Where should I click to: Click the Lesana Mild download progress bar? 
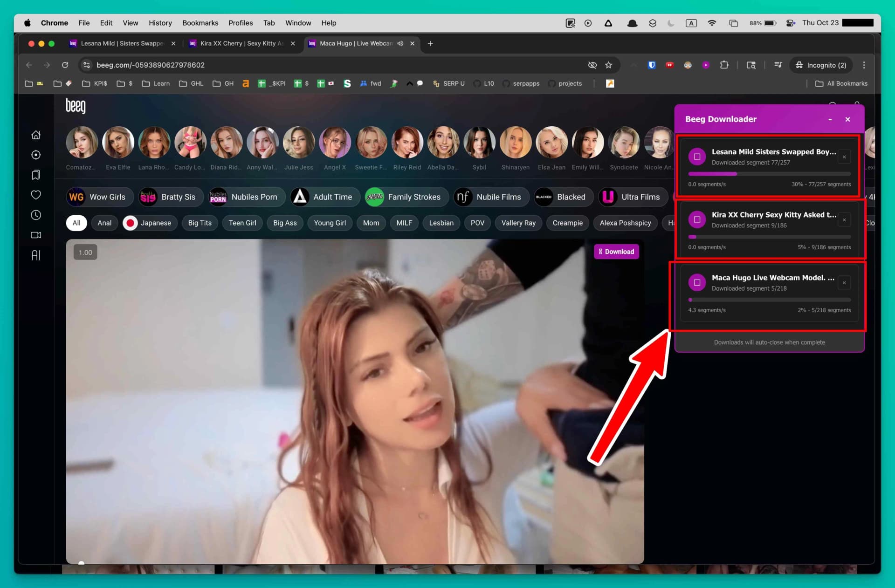[769, 173]
